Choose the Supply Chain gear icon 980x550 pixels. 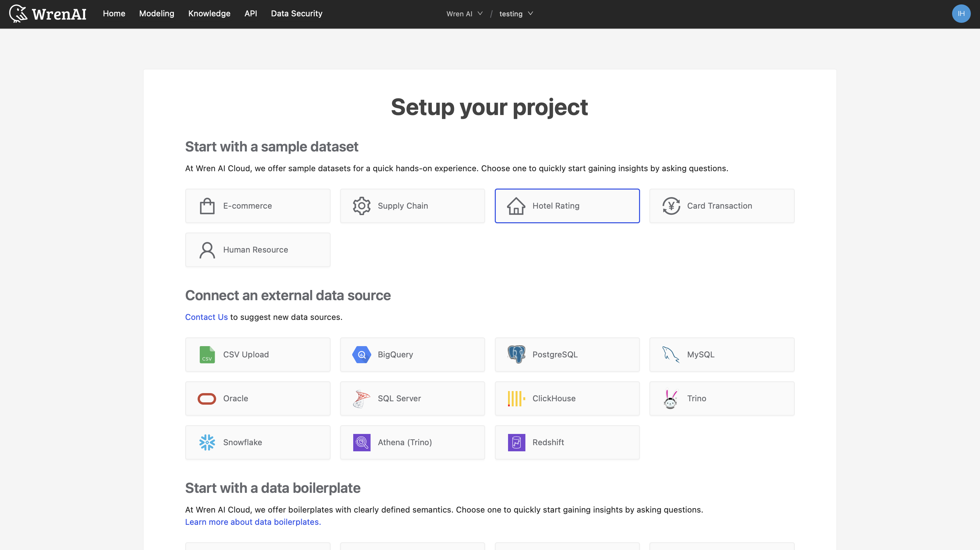pyautogui.click(x=361, y=206)
